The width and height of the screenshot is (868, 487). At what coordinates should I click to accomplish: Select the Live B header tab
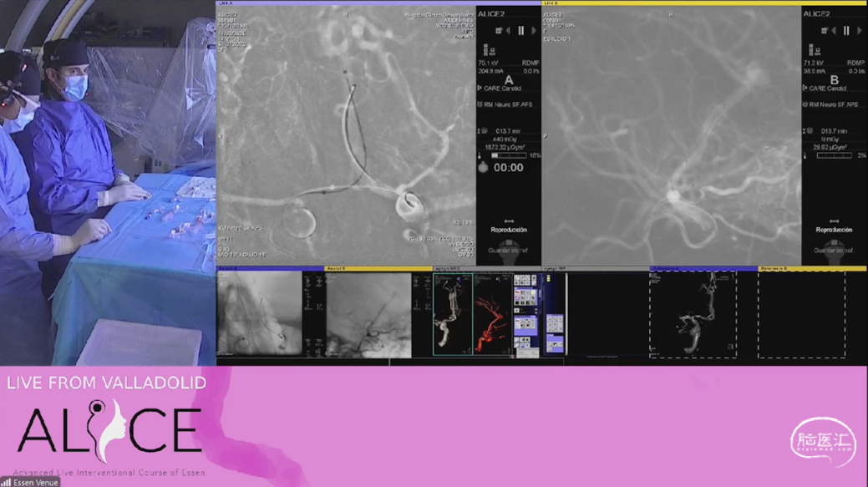704,3
